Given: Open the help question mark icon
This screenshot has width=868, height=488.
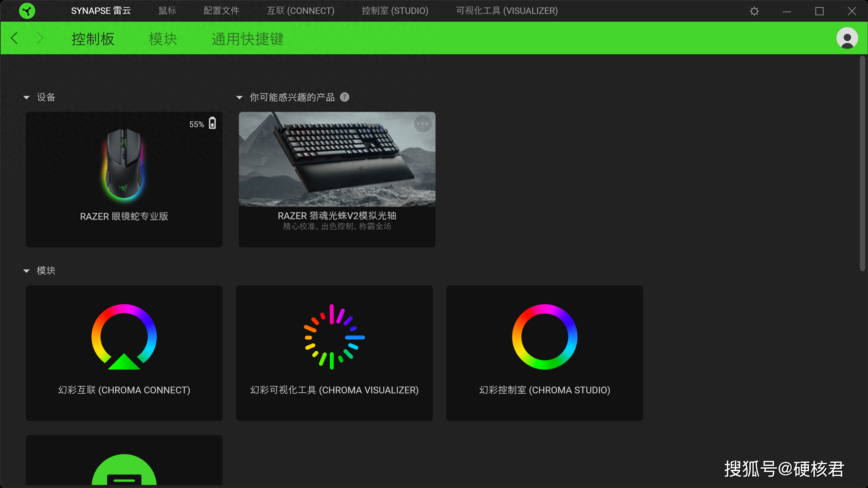Looking at the screenshot, I should click(345, 97).
